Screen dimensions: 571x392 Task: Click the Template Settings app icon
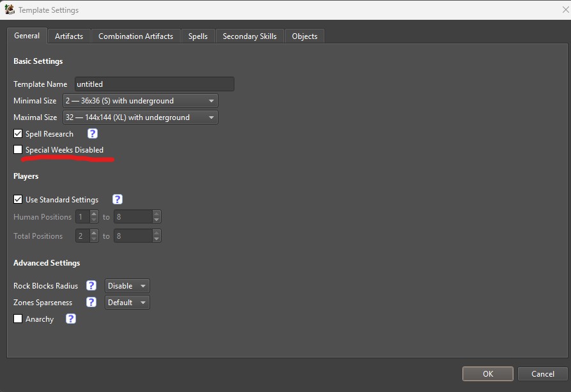click(10, 10)
